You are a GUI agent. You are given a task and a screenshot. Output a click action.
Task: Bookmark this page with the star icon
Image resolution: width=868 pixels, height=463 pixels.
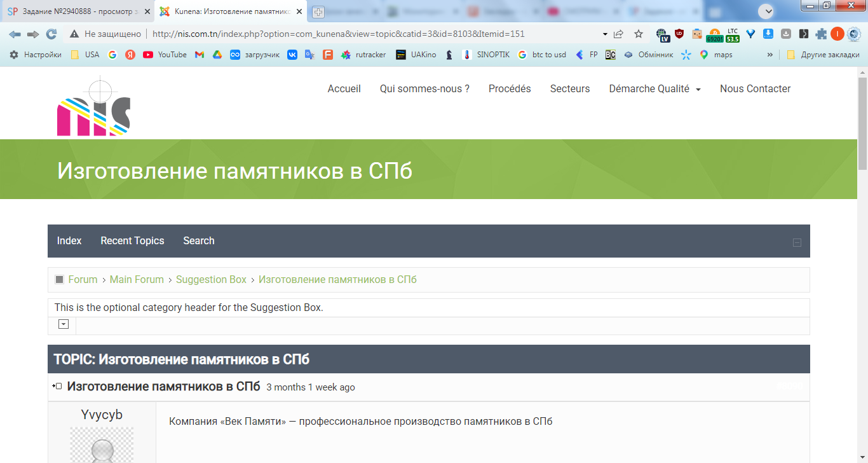(x=639, y=34)
